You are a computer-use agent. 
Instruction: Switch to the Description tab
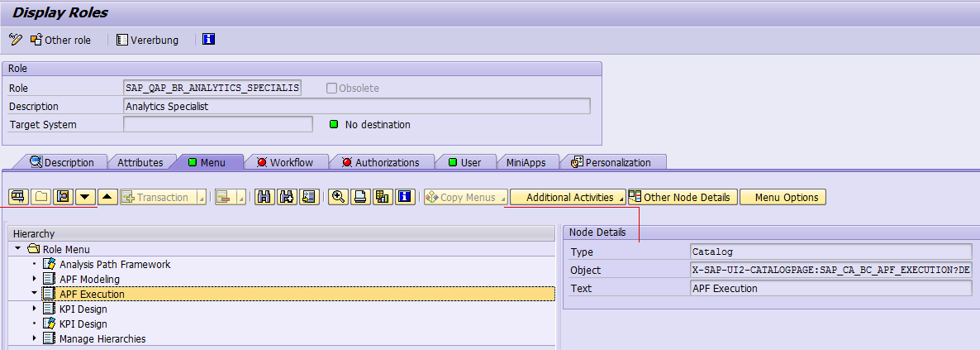pyautogui.click(x=62, y=162)
